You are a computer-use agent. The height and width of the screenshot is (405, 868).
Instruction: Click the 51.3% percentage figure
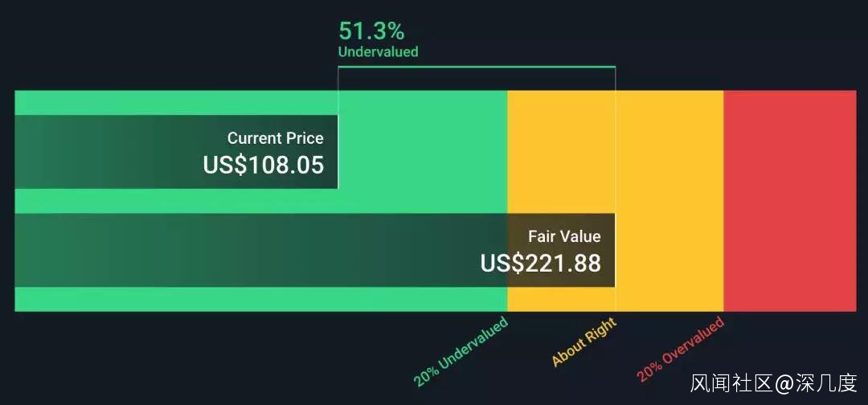click(x=371, y=31)
